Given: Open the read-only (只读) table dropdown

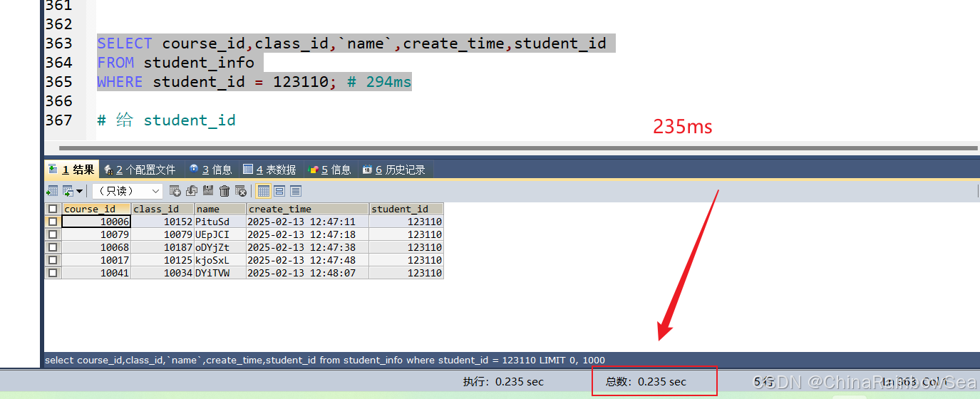Looking at the screenshot, I should 128,191.
